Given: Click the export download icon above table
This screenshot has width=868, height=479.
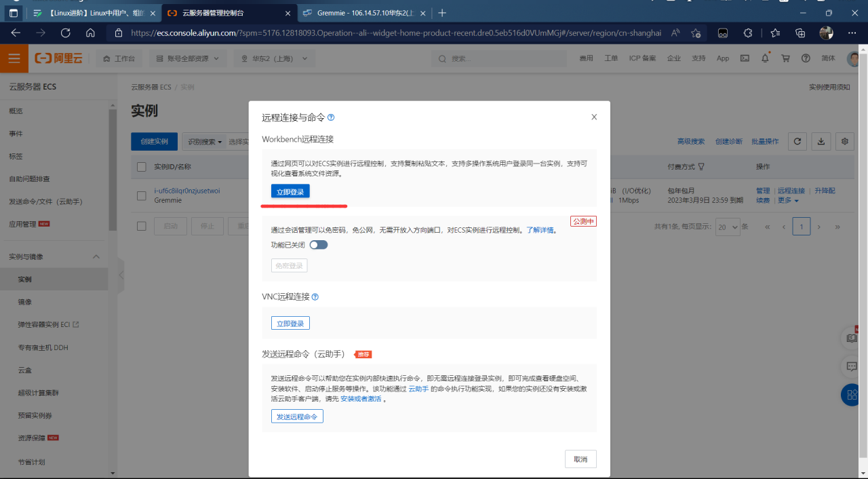Looking at the screenshot, I should pyautogui.click(x=821, y=141).
